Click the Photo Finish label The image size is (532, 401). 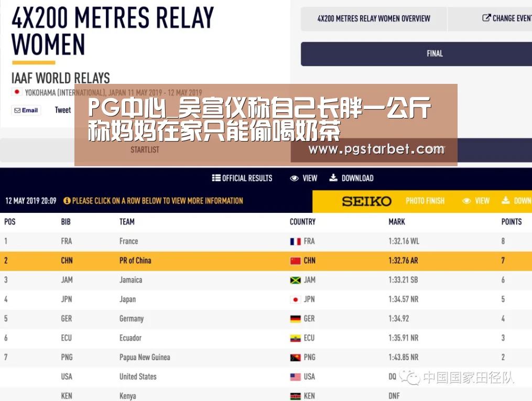pyautogui.click(x=425, y=201)
